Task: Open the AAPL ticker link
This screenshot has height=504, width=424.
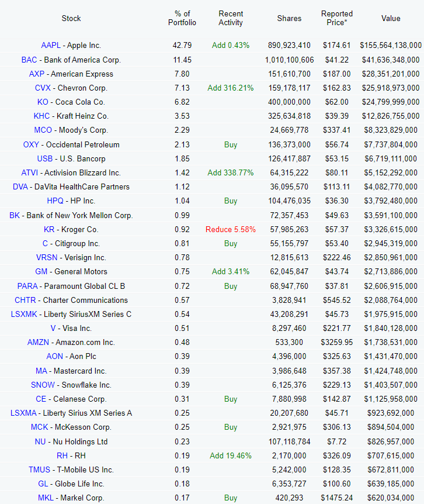Action: tap(51, 46)
